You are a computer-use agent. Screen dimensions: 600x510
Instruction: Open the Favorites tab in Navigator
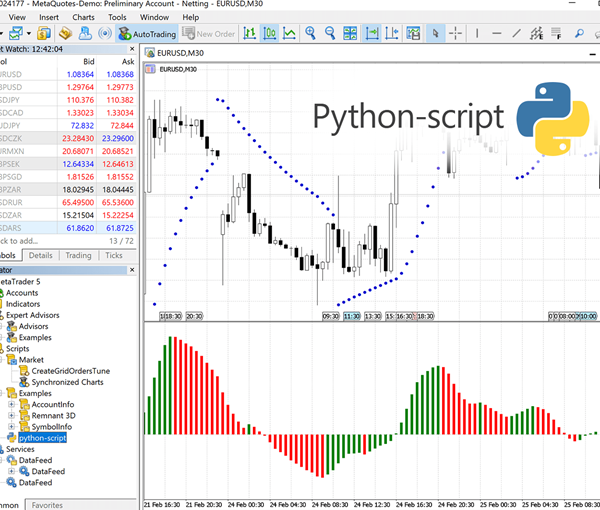pos(47,506)
